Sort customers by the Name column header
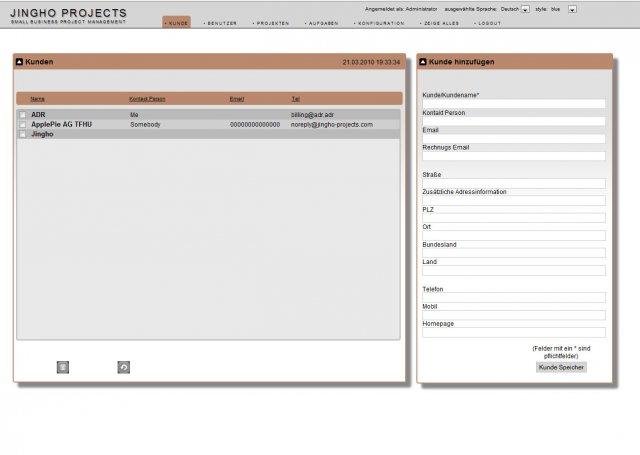This screenshot has height=455, width=640. point(38,99)
